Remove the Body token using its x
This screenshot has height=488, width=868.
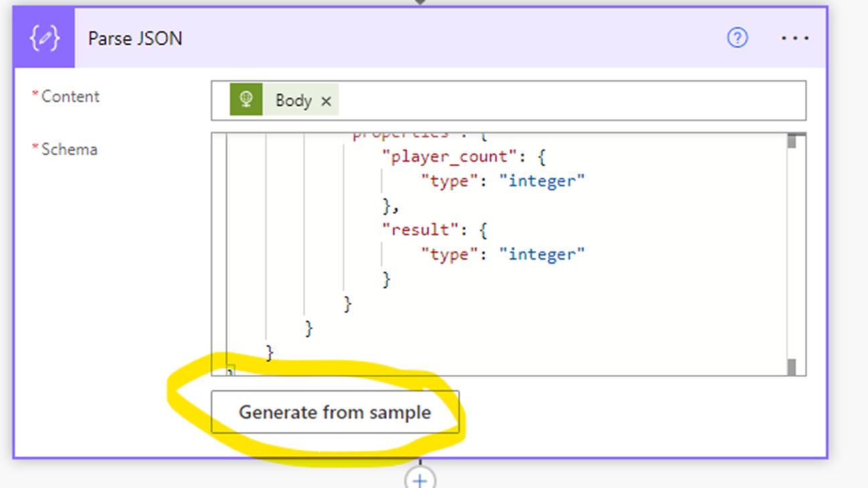pyautogui.click(x=326, y=100)
